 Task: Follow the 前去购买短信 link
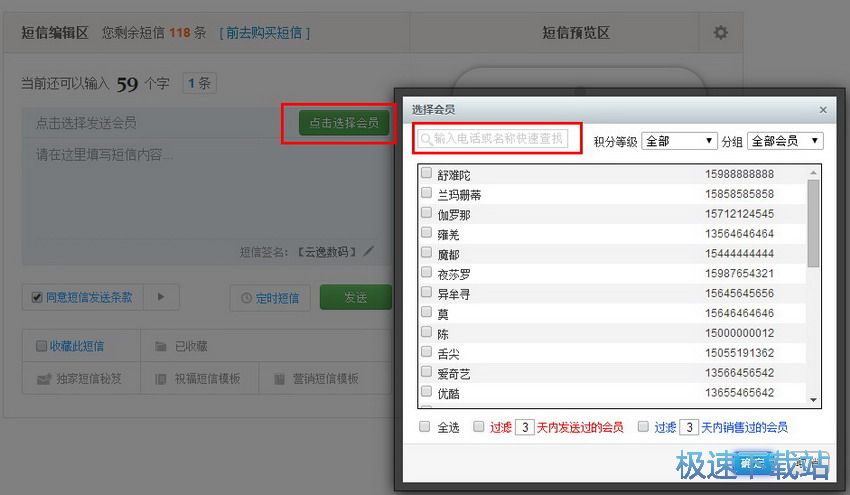coord(265,33)
